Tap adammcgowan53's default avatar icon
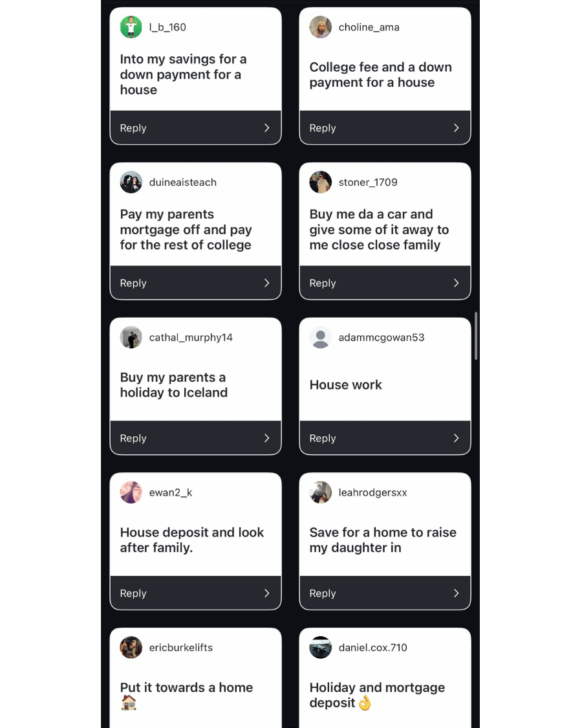Viewport: 582px width, 728px height. tap(321, 338)
